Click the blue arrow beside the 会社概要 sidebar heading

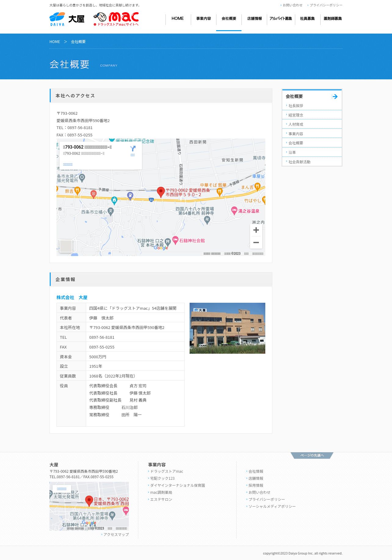click(x=335, y=96)
